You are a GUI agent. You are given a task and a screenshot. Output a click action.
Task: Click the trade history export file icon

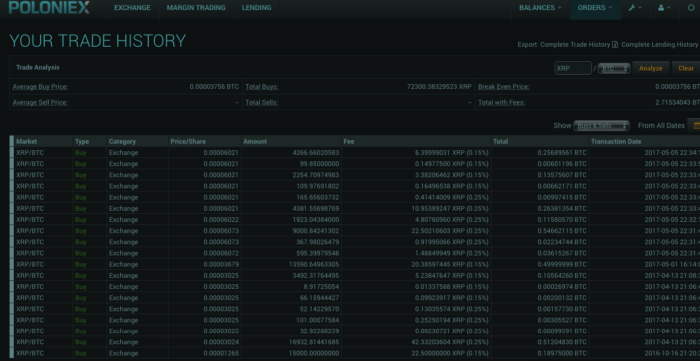click(x=615, y=45)
